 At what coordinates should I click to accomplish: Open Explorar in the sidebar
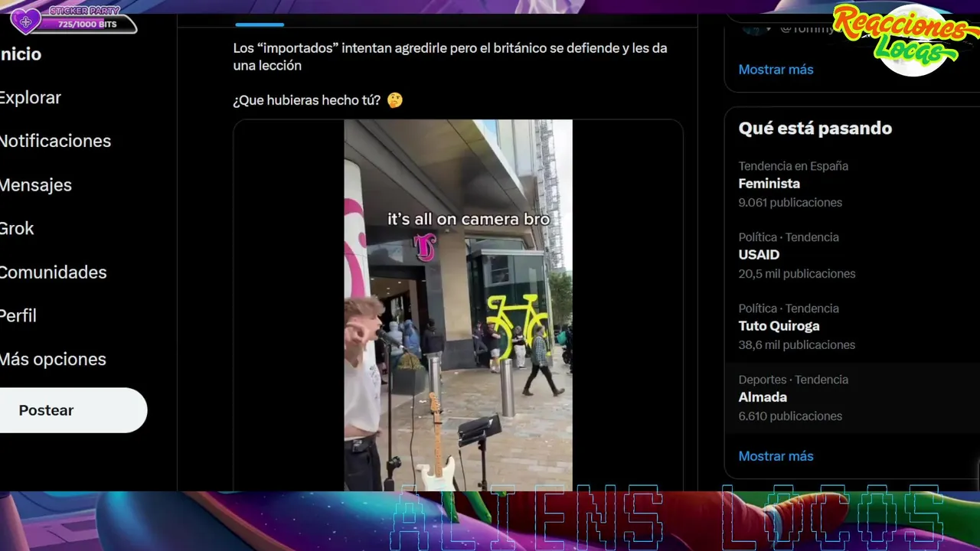tap(31, 98)
